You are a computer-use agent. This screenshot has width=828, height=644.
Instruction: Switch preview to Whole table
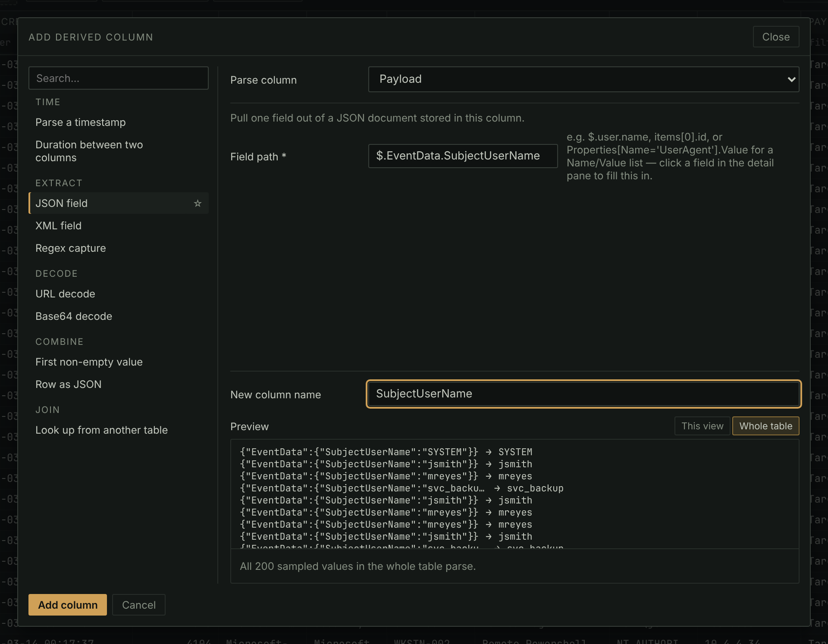pos(765,426)
